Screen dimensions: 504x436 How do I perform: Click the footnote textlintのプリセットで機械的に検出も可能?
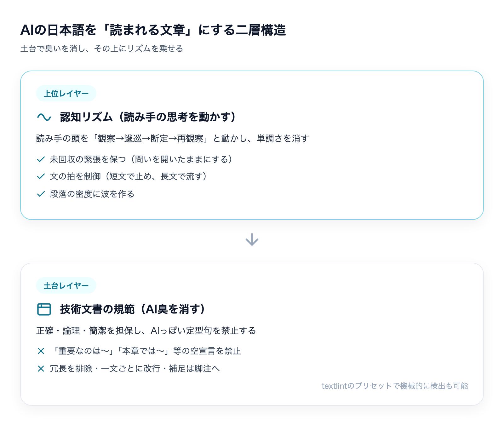click(395, 386)
